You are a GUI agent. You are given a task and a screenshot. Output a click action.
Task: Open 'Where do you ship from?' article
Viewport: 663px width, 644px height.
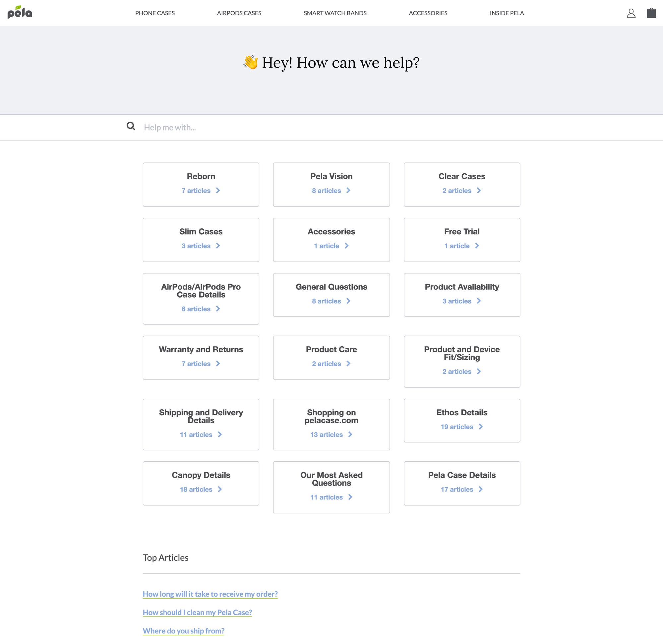183,631
